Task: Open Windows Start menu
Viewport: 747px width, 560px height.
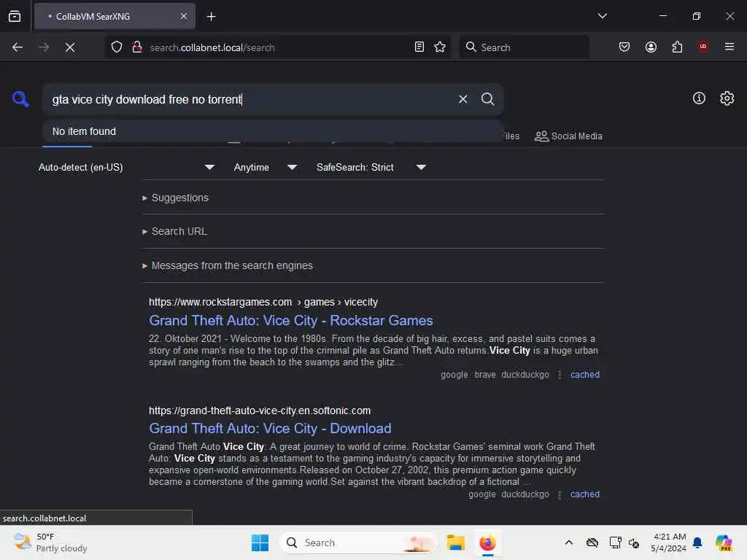Action: click(260, 542)
